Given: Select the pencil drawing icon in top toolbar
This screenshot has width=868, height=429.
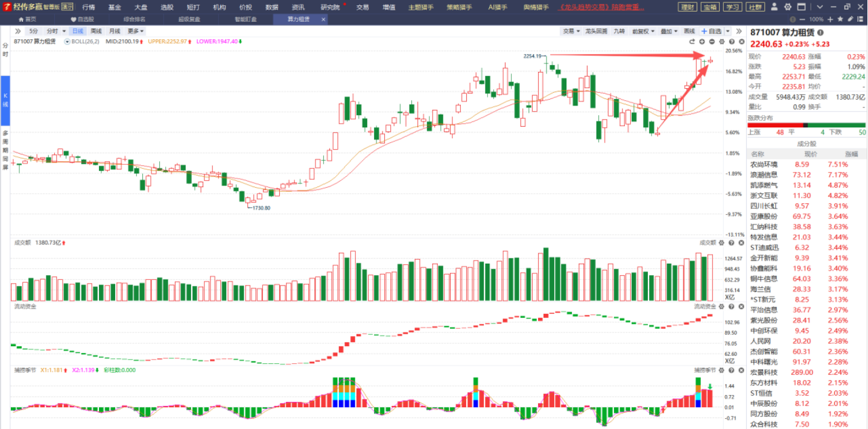Looking at the screenshot, I should (849, 19).
